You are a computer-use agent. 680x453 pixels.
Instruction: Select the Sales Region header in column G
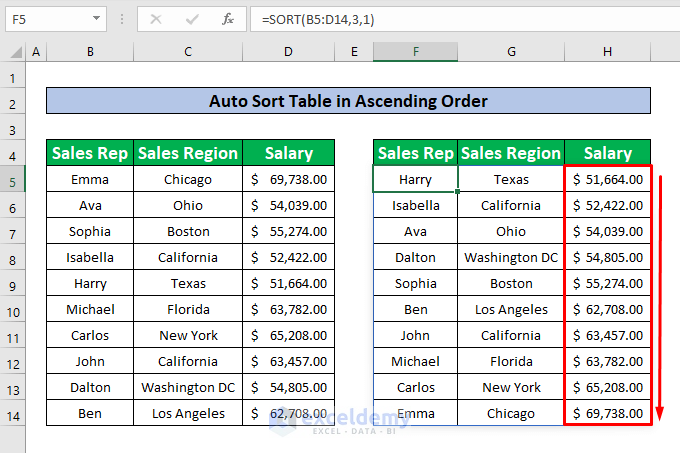pyautogui.click(x=510, y=153)
